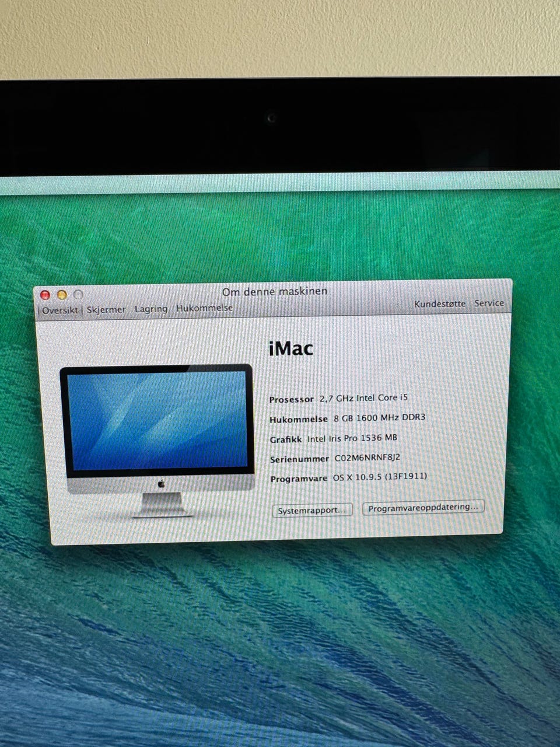Screen dimensions: 560x747
Task: Minimize window with yellow button
Action: pyautogui.click(x=62, y=295)
